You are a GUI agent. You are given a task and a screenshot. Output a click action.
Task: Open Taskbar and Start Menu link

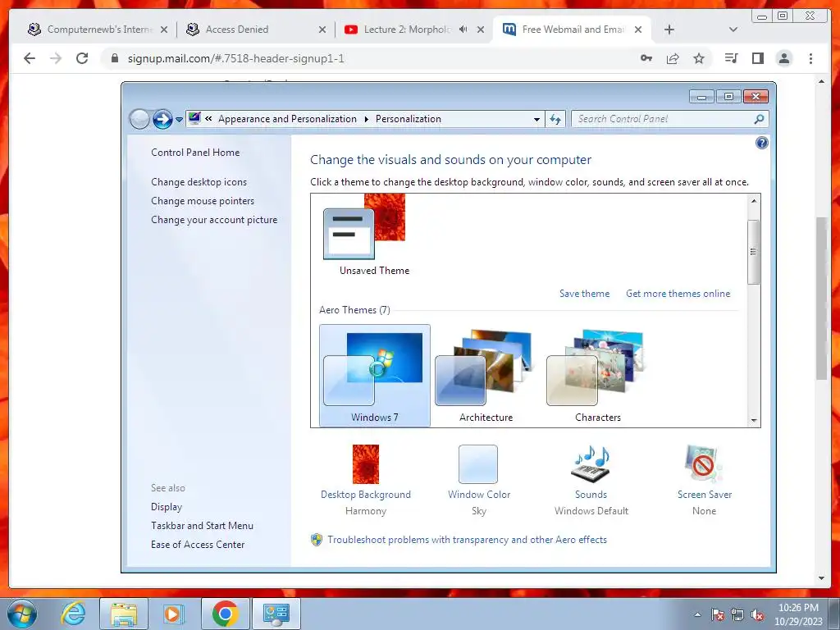pos(202,526)
